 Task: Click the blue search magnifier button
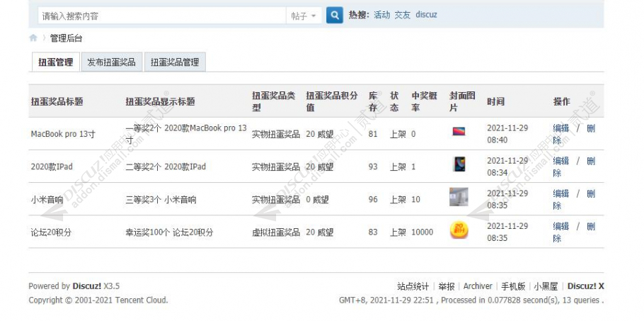coord(335,16)
